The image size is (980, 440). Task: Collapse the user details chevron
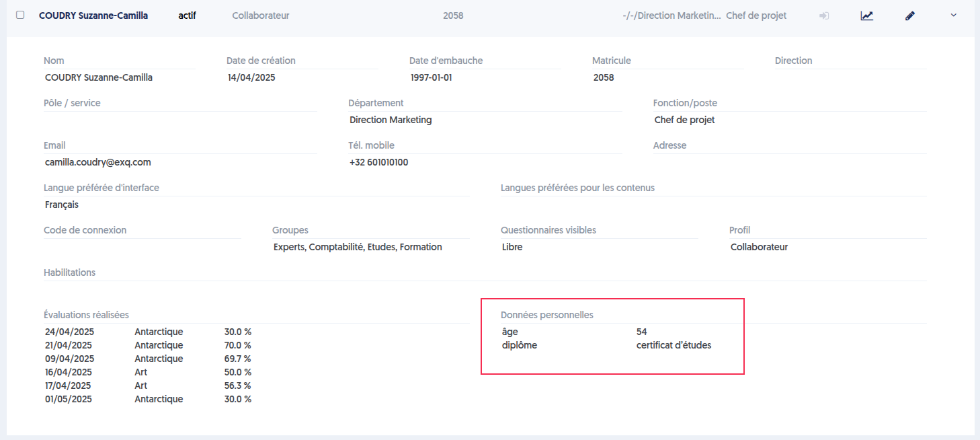953,15
